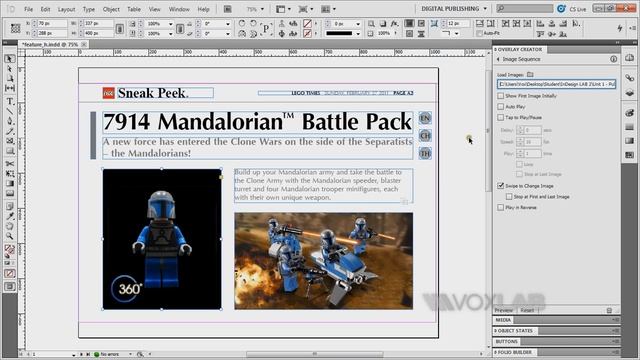Click the black stroke color swatch
640x360 pixels.
coord(339,33)
